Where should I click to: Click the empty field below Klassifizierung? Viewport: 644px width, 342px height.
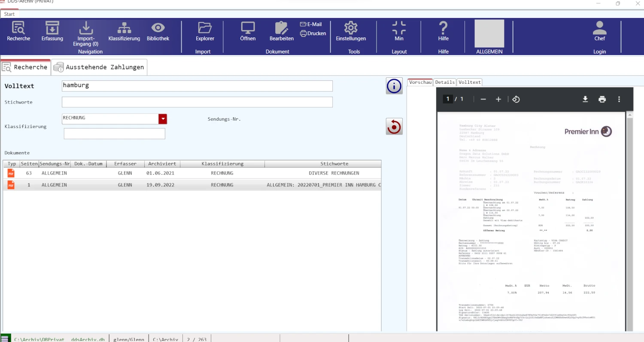115,134
